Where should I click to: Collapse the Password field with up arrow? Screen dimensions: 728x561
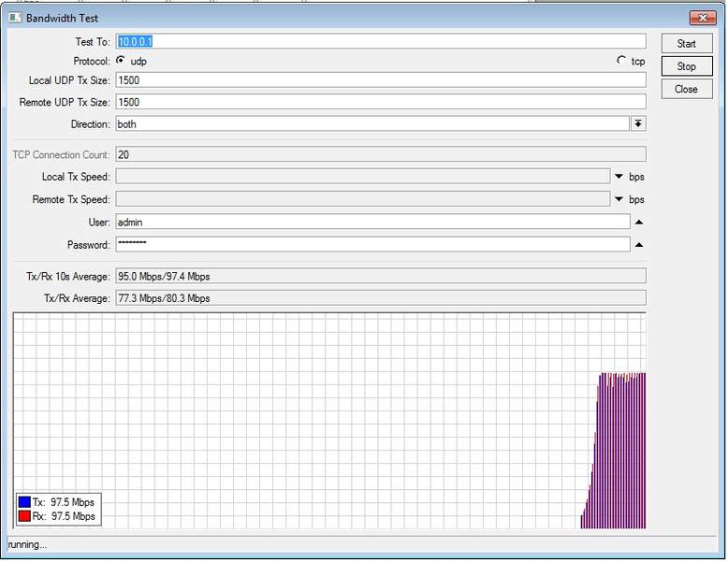[639, 244]
